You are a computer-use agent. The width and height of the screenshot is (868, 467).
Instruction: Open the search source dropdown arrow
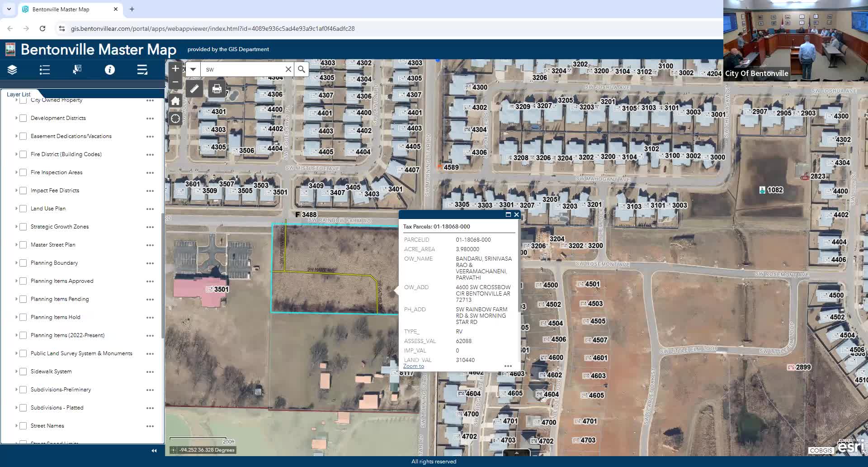tap(193, 69)
